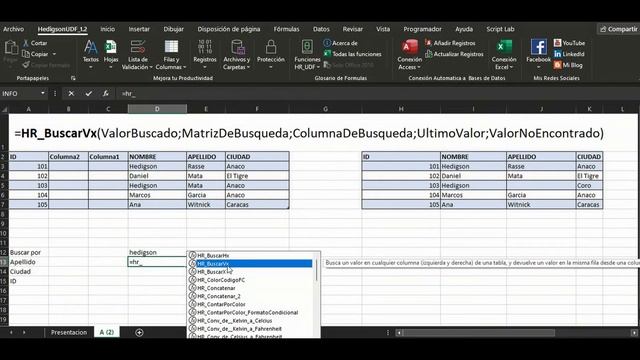The width and height of the screenshot is (640, 360).
Task: Open Archivos y Carpetas tool
Action: (237, 55)
